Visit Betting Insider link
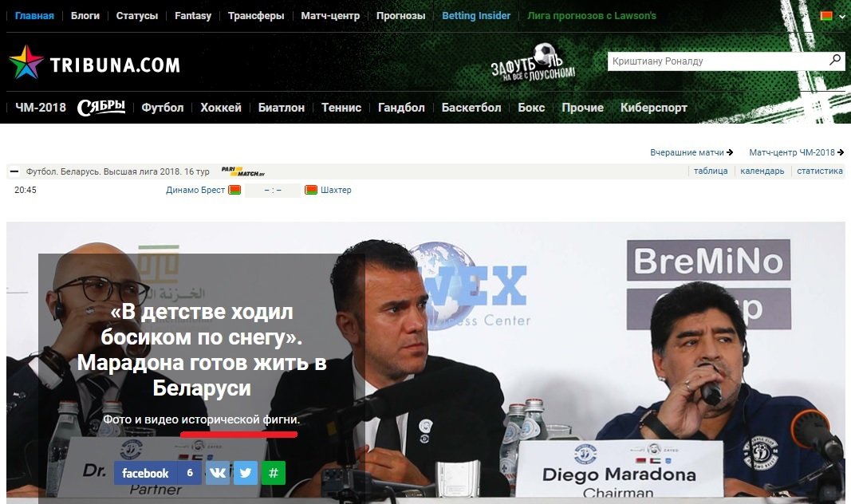The width and height of the screenshot is (851, 504). click(x=476, y=16)
